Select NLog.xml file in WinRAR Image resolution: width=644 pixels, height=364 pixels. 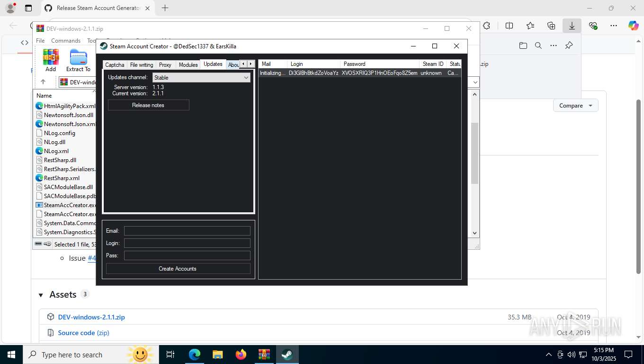[53, 151]
